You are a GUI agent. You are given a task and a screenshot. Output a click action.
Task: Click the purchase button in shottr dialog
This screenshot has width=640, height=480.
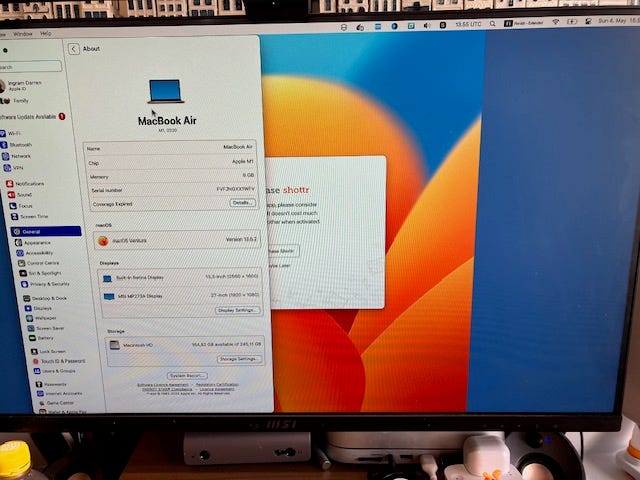tap(282, 251)
